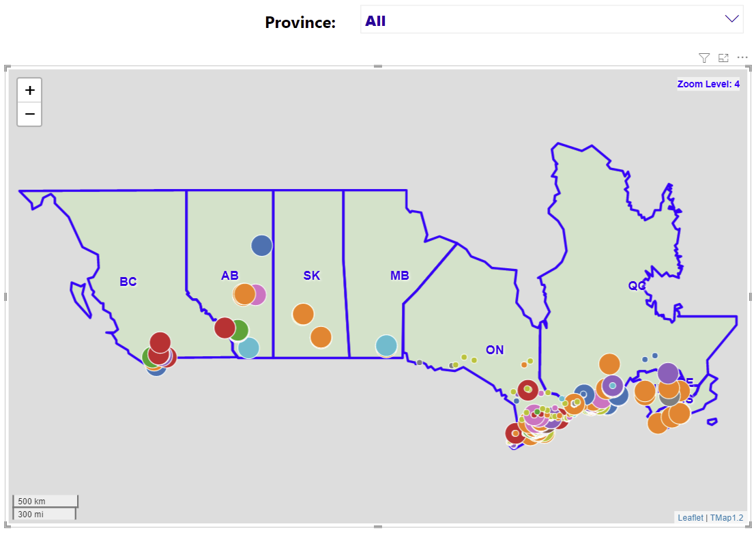Click the ON province label on the map
Image resolution: width=756 pixels, height=535 pixels.
pyautogui.click(x=494, y=350)
